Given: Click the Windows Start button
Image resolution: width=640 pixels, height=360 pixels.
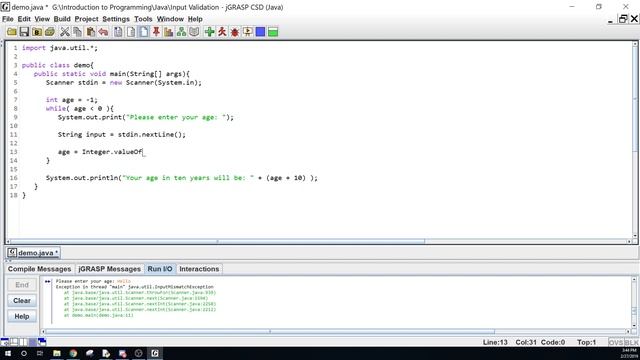Looking at the screenshot, I should (8, 353).
